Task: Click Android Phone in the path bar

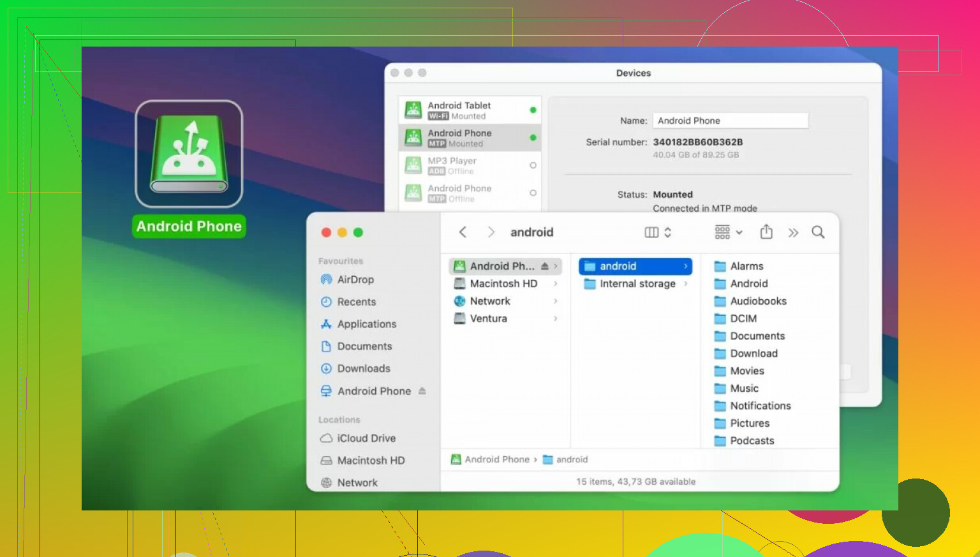Action: pyautogui.click(x=490, y=459)
